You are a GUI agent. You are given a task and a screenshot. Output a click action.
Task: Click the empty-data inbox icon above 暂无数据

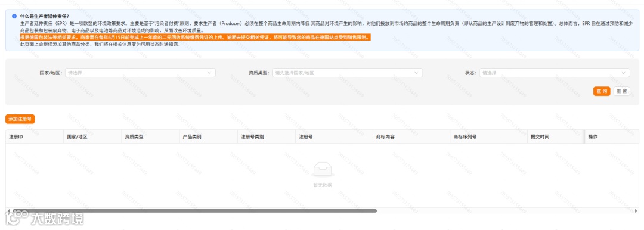coord(323,169)
